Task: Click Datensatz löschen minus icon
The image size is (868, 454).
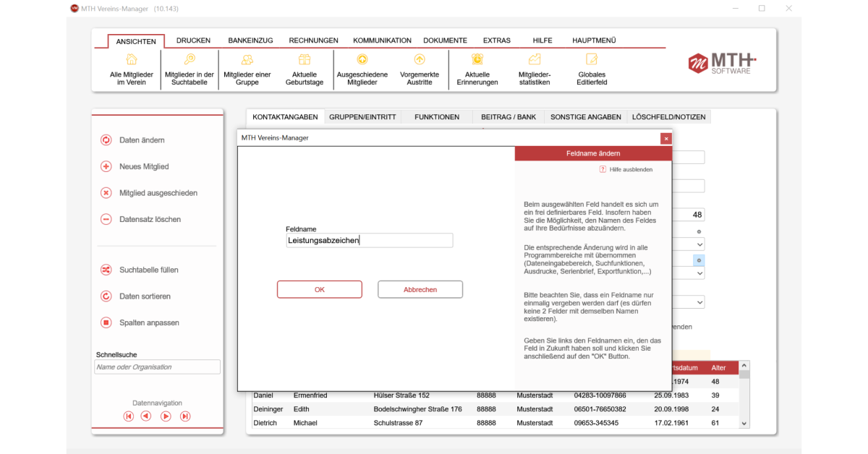Action: pos(106,219)
